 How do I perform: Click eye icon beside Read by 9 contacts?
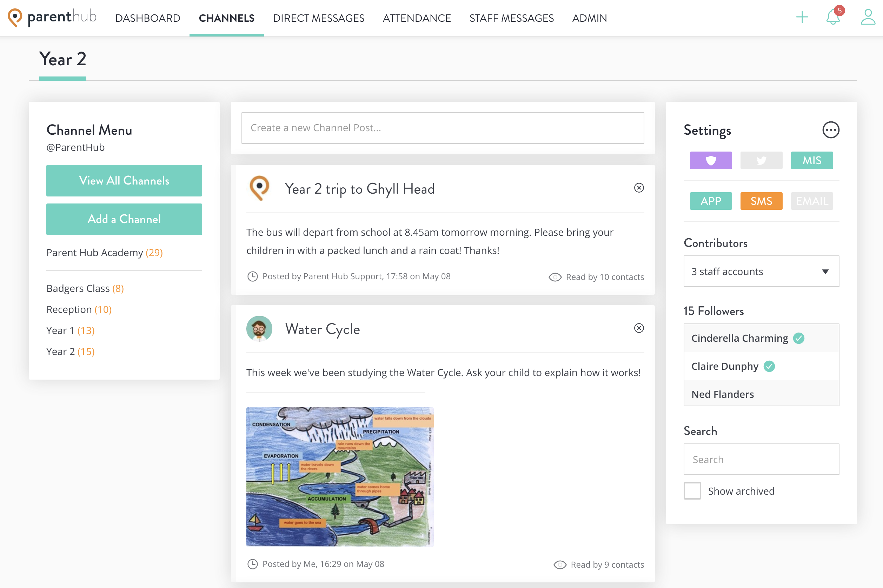coord(560,565)
